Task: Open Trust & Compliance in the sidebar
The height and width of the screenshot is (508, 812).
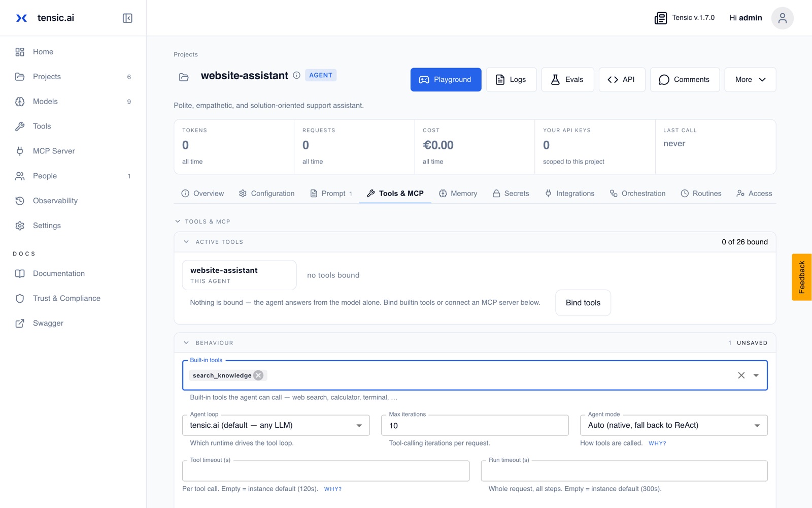Action: pos(73,298)
